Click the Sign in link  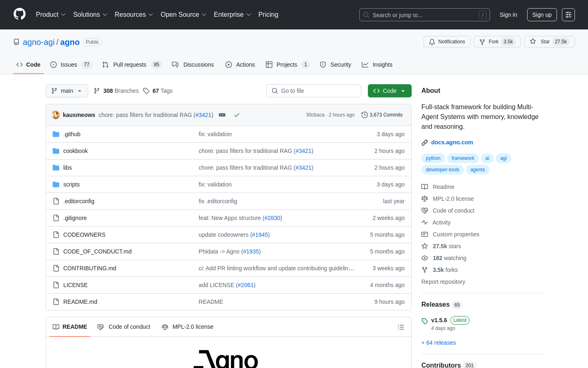508,15
